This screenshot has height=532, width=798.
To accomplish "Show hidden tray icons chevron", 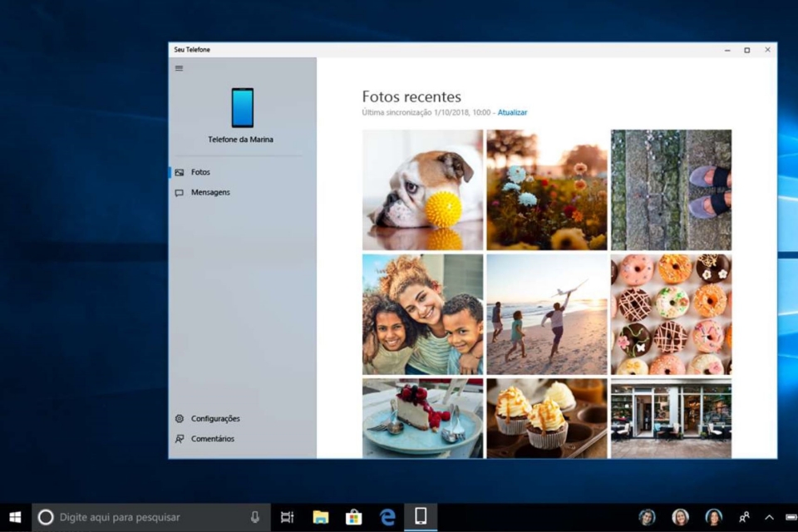I will pyautogui.click(x=769, y=517).
